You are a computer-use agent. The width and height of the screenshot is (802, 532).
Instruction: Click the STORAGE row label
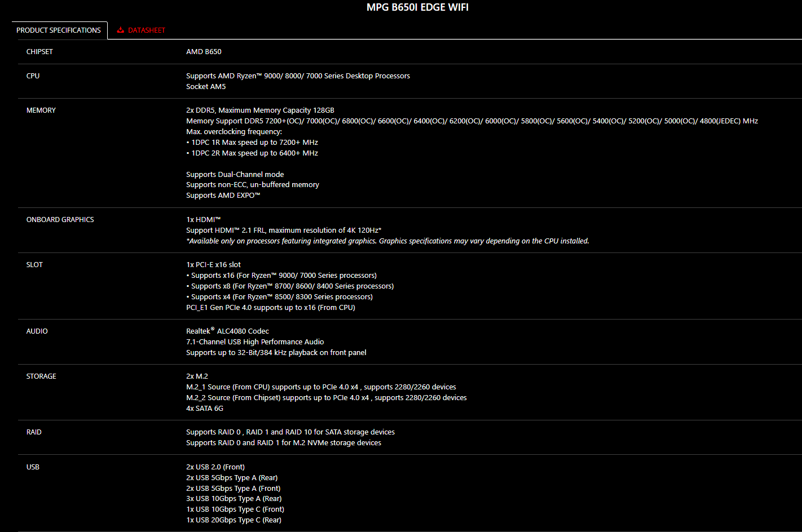(41, 376)
